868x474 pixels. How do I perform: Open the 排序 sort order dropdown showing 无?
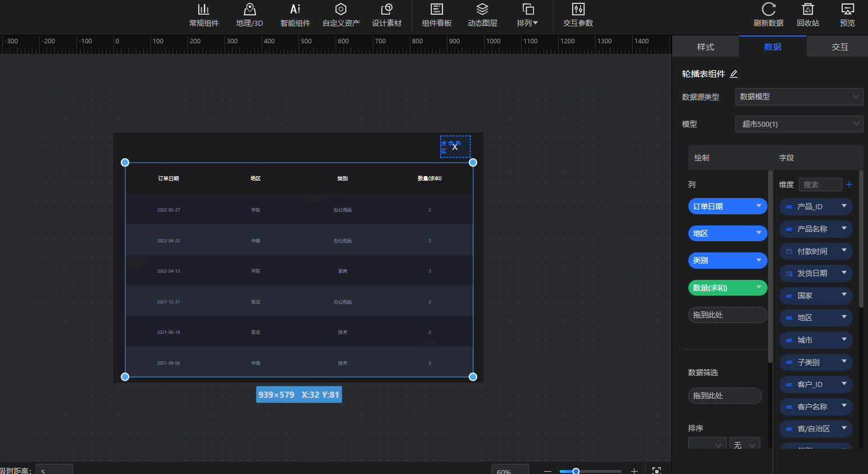744,444
